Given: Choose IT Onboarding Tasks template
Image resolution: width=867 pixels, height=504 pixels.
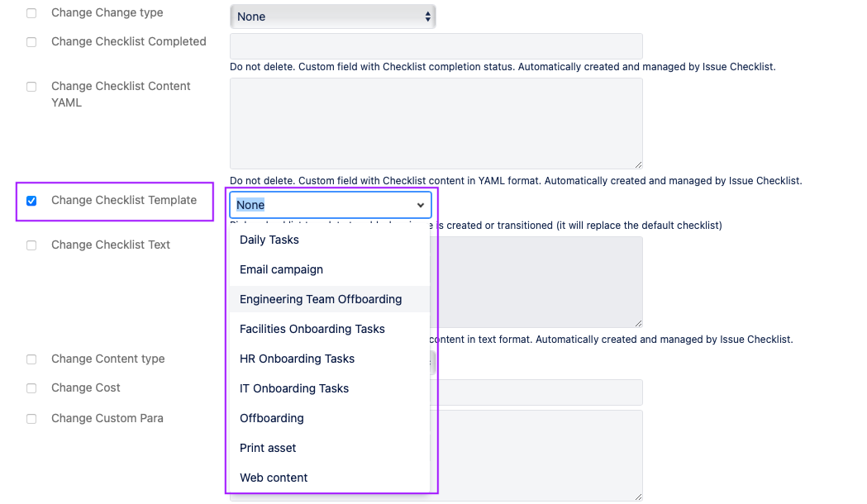Looking at the screenshot, I should point(293,388).
